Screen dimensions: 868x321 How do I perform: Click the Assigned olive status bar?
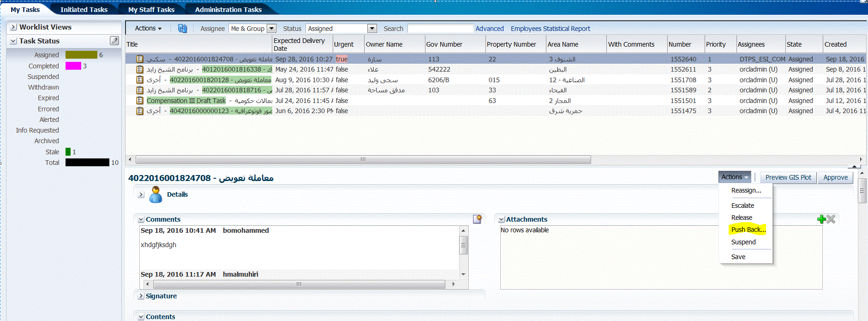click(x=81, y=55)
